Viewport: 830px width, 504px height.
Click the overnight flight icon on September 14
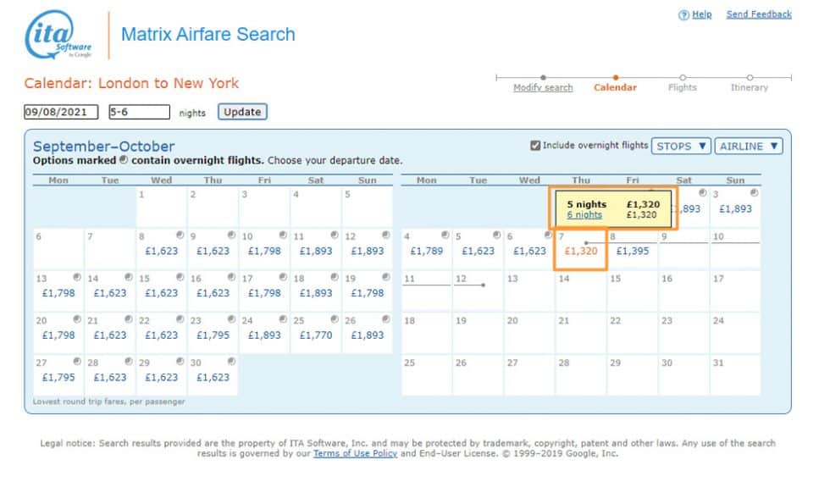tap(128, 276)
